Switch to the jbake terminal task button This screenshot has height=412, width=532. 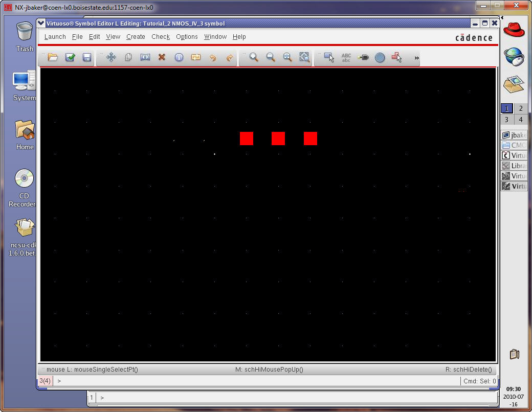[515, 135]
